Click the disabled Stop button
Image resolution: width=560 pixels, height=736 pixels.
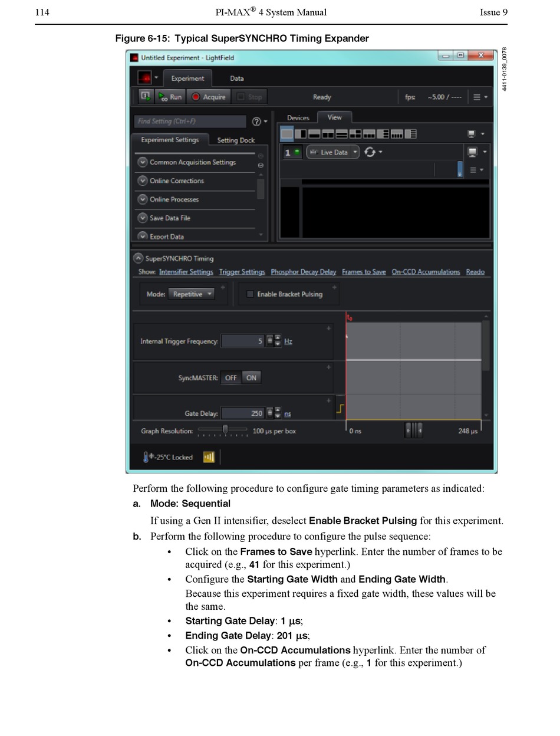[249, 97]
